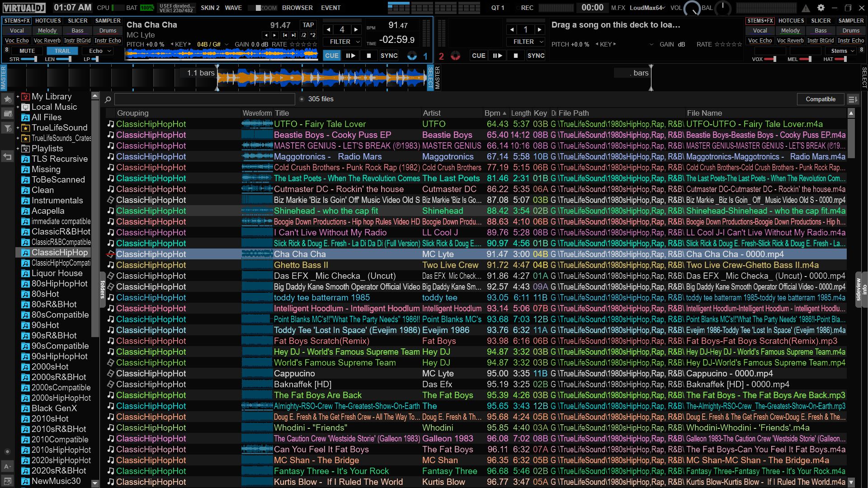868x488 pixels.
Task: Click the folders panel handle
Action: (x=103, y=290)
